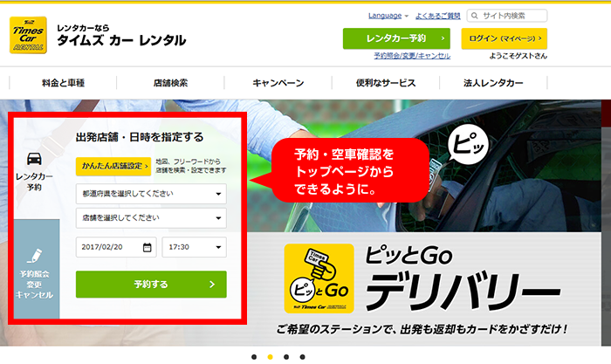Select the fourth carousel dot

coord(302,357)
